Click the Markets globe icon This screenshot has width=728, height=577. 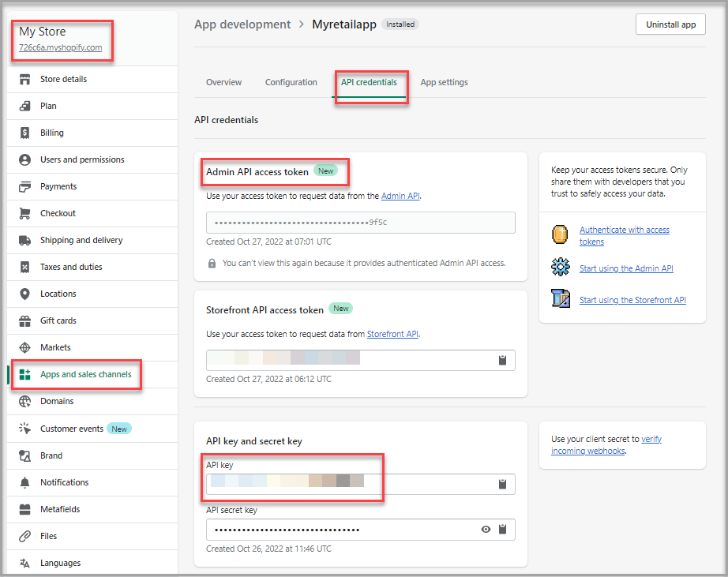point(24,347)
